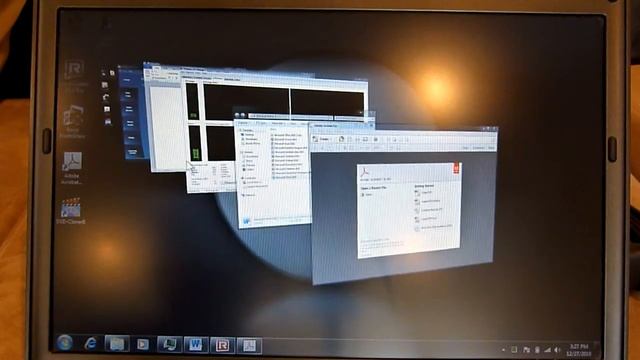Open the Windows Start menu orb
640x360 pixels.
(64, 343)
